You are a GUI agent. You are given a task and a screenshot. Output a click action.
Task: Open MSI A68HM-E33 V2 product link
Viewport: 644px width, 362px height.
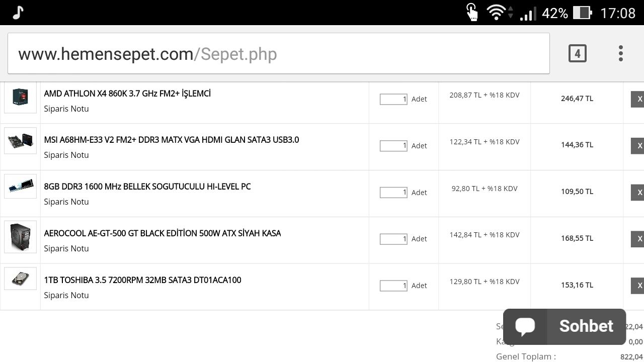(x=172, y=140)
